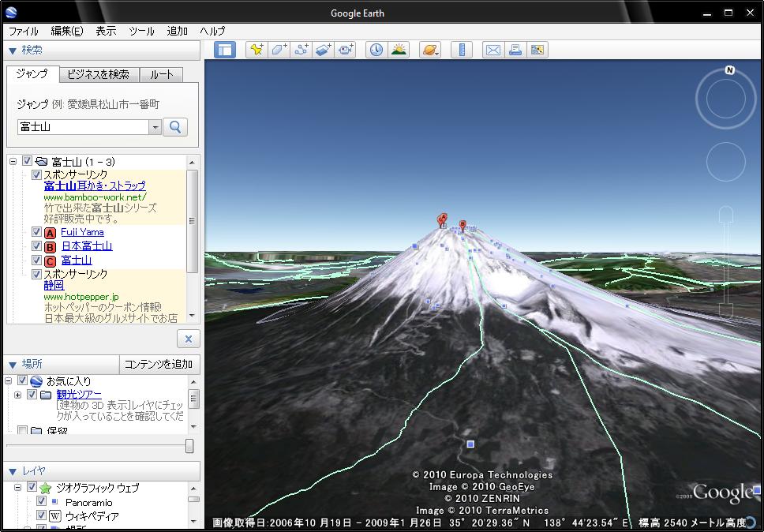Switch to the ルート tab

click(x=161, y=74)
